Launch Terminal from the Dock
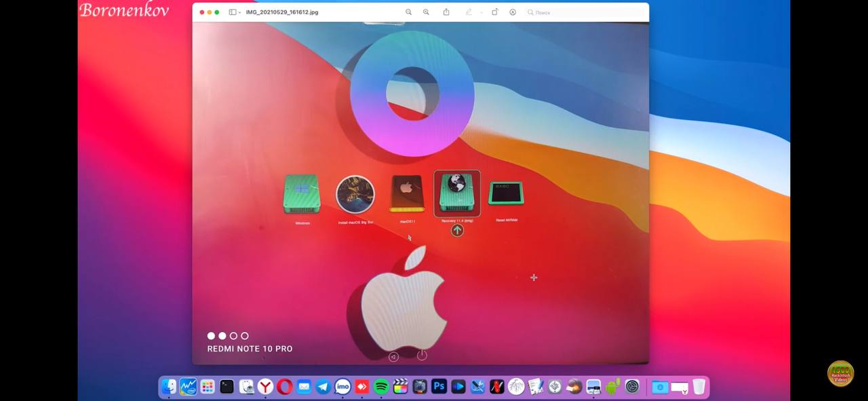 click(x=226, y=387)
